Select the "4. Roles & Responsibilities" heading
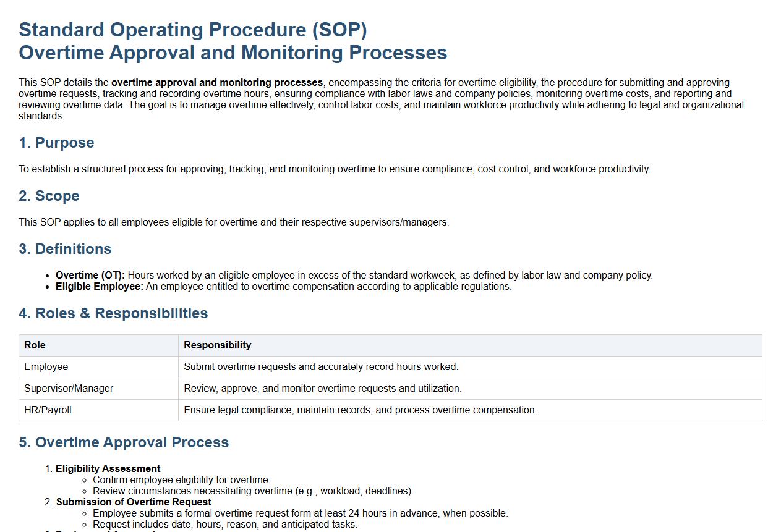 tap(113, 313)
